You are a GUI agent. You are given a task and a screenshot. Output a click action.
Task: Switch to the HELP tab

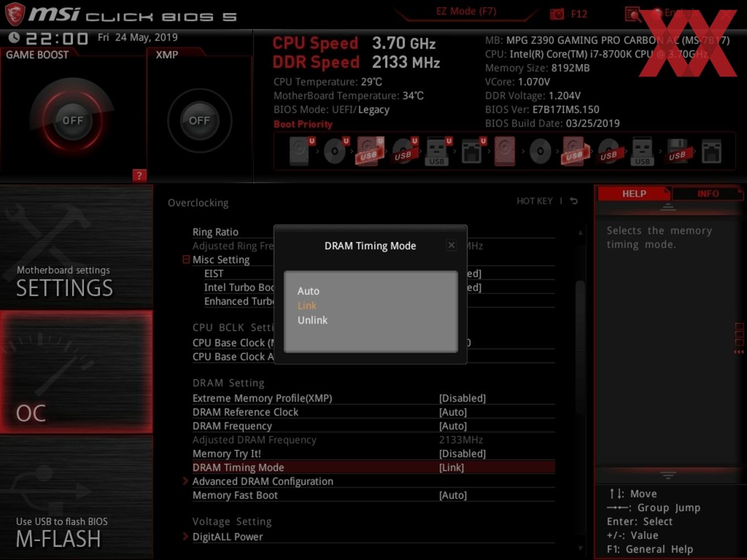634,194
